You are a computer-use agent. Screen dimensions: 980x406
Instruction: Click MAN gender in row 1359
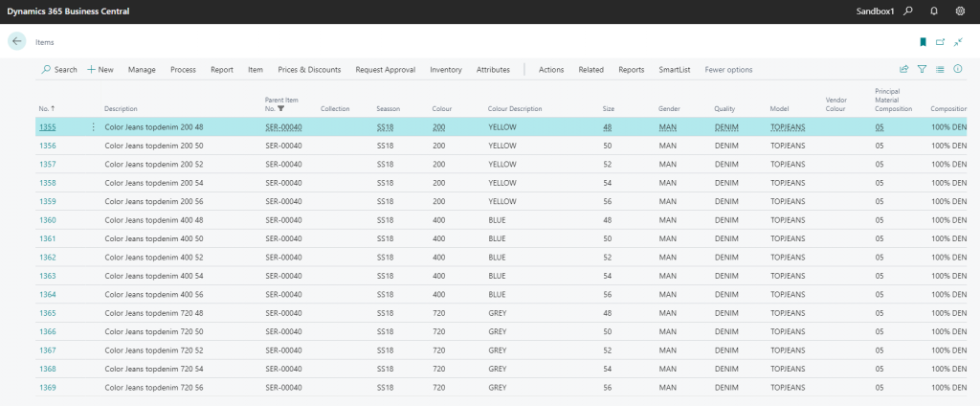click(668, 201)
